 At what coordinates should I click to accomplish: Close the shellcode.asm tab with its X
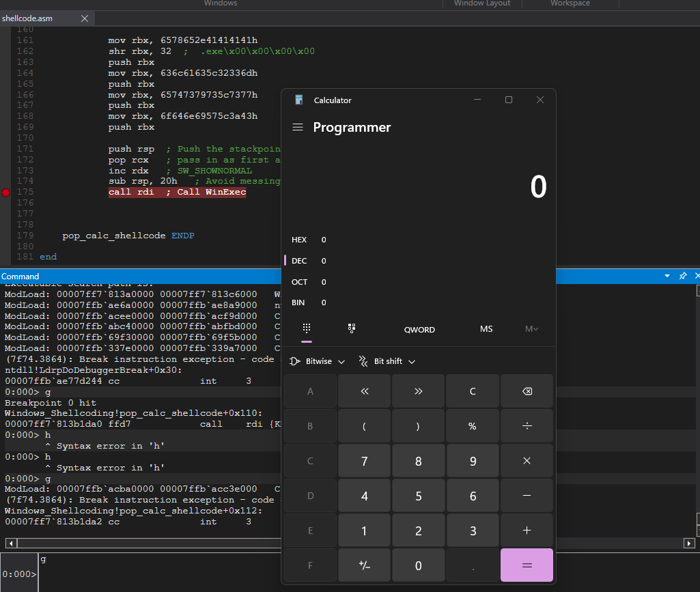[85, 18]
